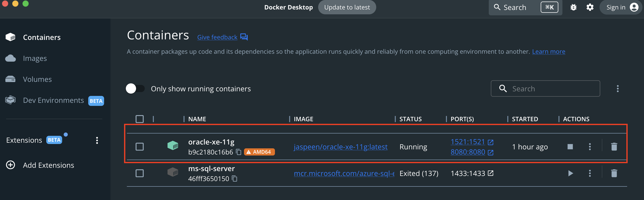Click the account avatar icon
Viewport: 644px width, 200px height.
point(634,7)
